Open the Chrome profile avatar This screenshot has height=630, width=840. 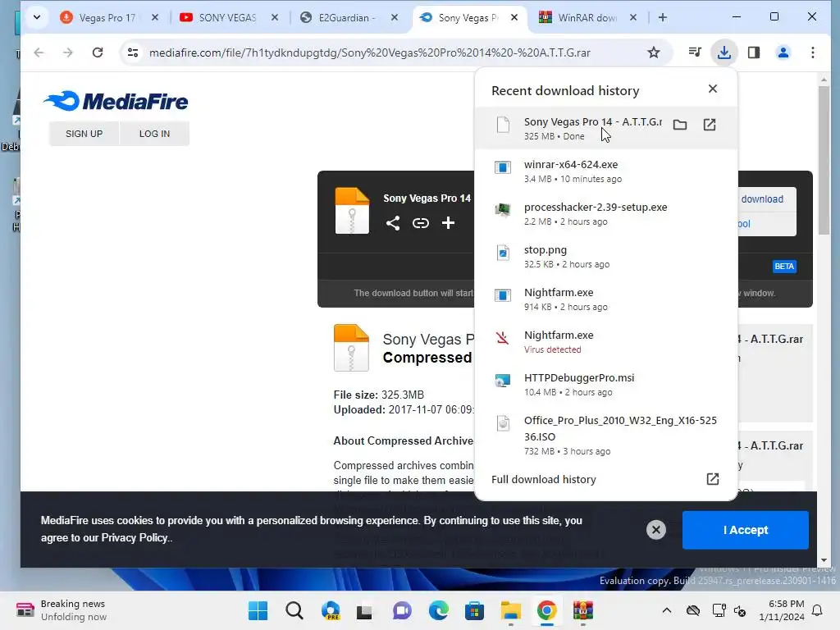click(783, 52)
